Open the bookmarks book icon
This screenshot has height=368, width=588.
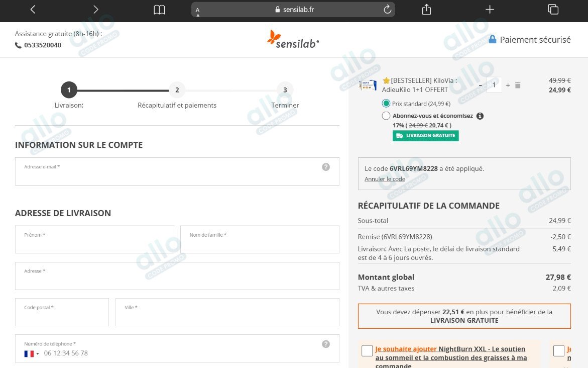pos(159,10)
